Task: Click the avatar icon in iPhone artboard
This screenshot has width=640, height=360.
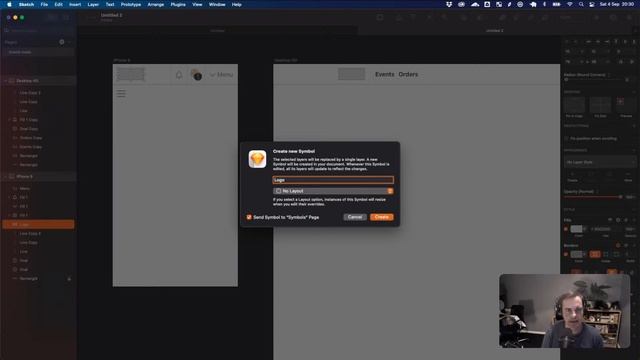Action: (196, 75)
